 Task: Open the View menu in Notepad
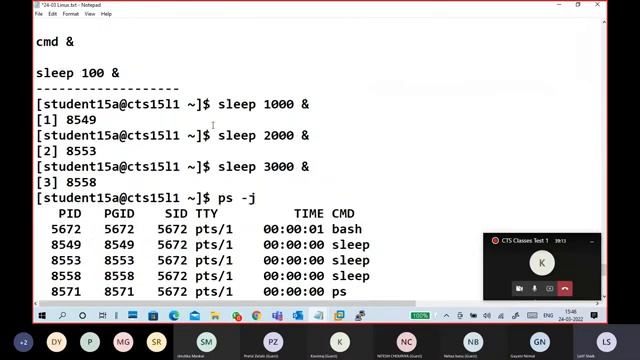point(90,14)
